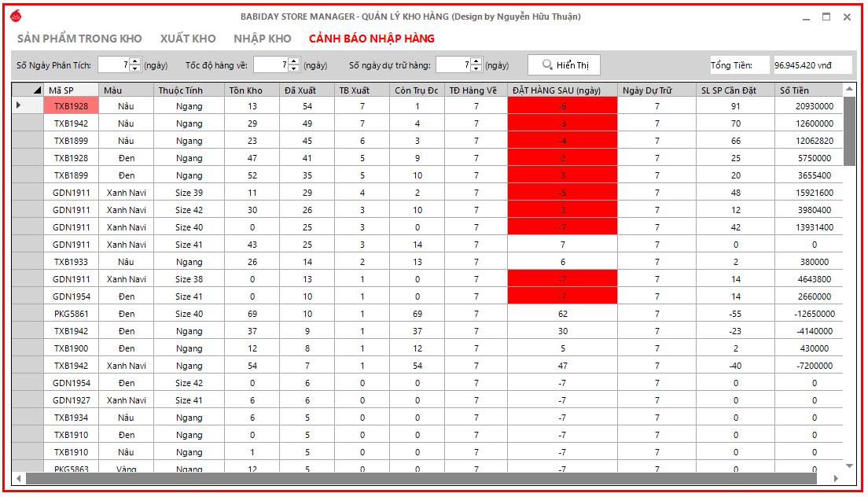Minimize the Babiday Store Manager window

coord(806,17)
